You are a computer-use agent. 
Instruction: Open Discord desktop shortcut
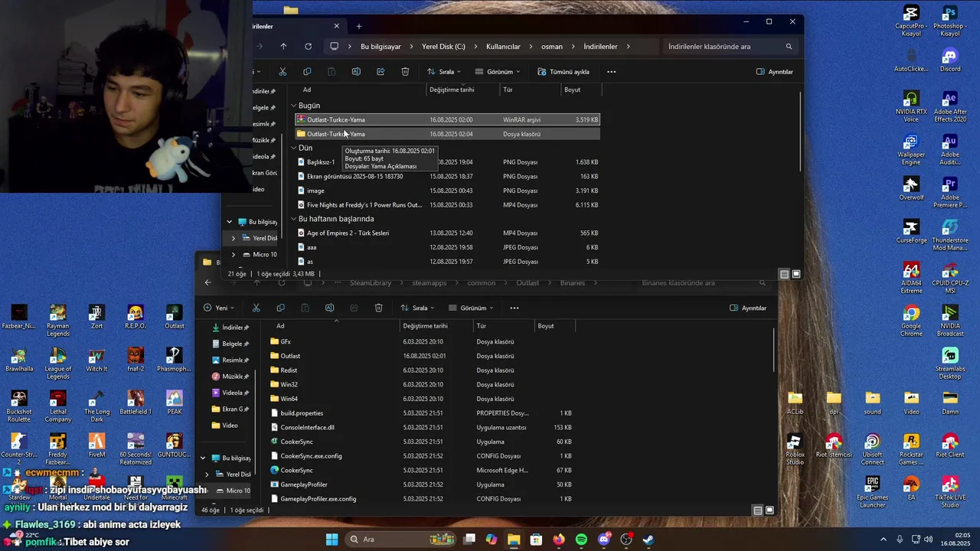coord(949,60)
